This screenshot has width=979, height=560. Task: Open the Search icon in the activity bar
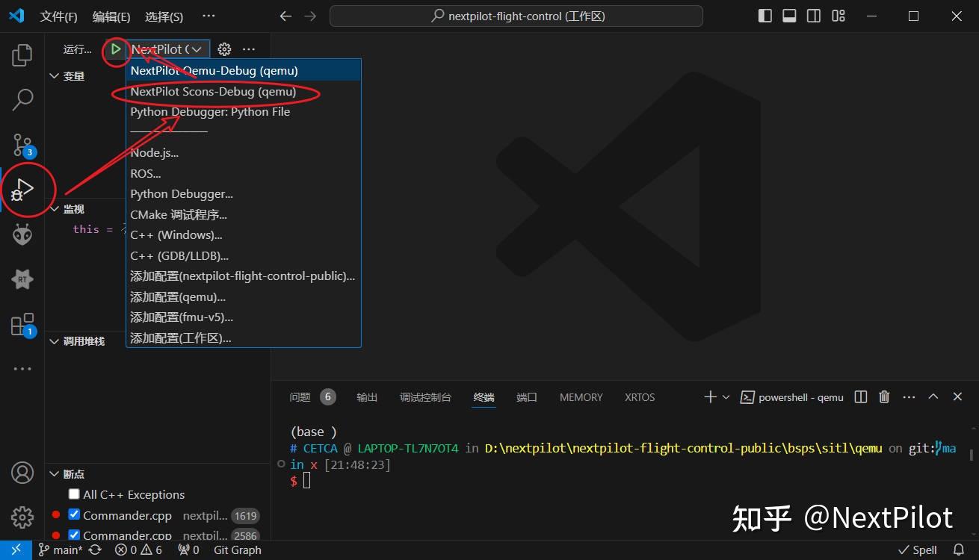coord(22,99)
